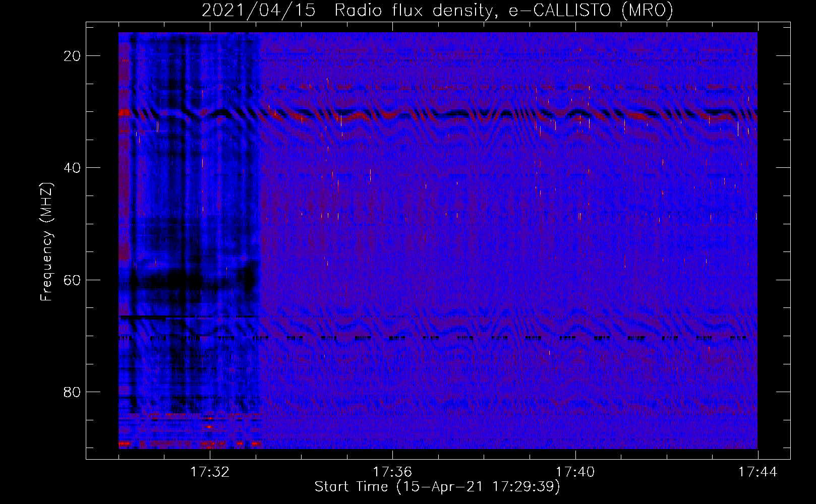Select the time tick label '17:36'
Screen dimensions: 816x504
[x=392, y=472]
